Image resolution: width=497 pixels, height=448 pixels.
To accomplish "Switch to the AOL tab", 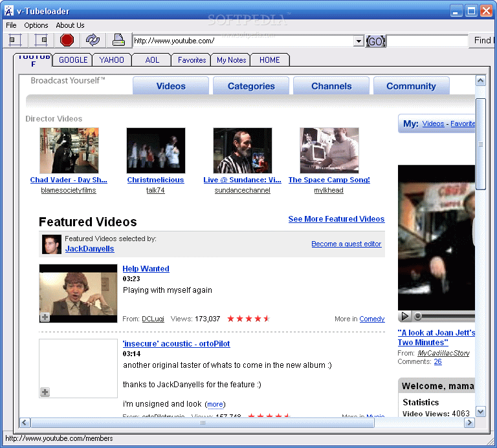I will tap(152, 60).
